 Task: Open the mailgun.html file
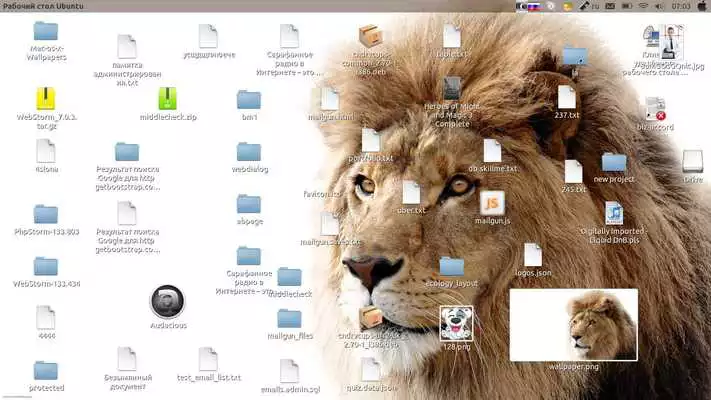(x=330, y=99)
